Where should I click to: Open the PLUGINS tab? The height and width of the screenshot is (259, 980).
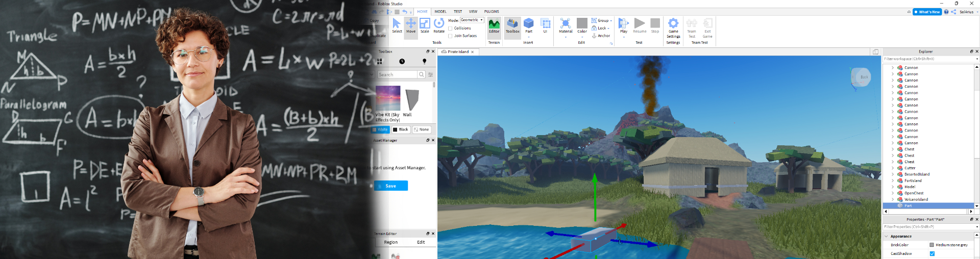[492, 11]
